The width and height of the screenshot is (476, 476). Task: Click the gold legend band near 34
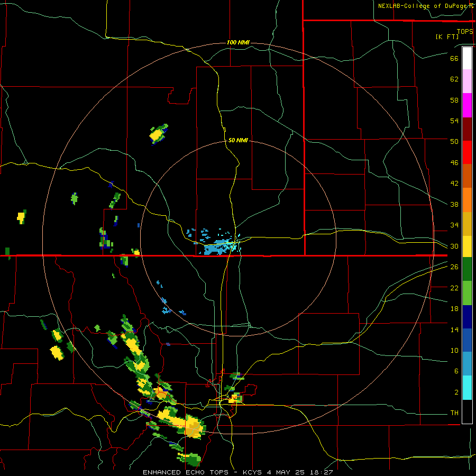[x=467, y=224]
